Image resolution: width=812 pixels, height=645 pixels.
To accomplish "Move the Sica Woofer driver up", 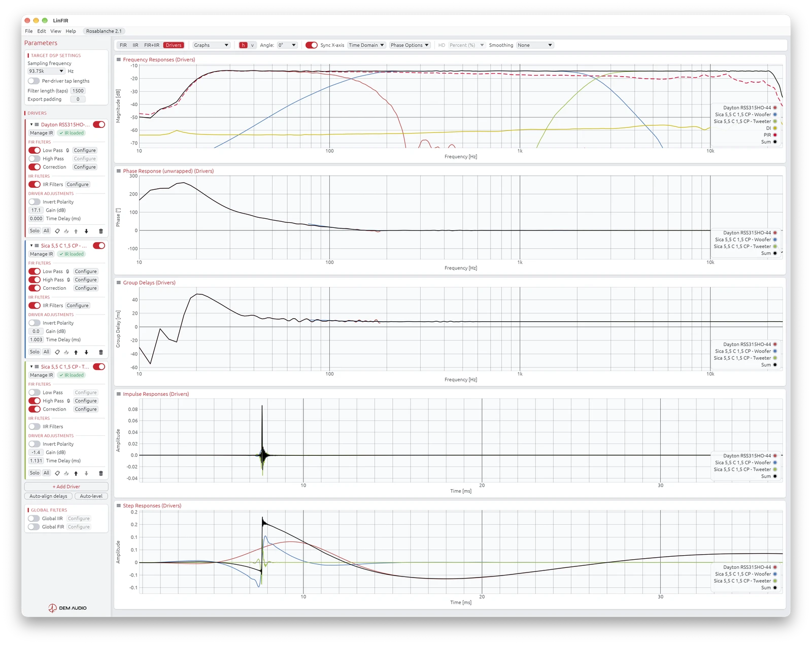I will coord(76,352).
